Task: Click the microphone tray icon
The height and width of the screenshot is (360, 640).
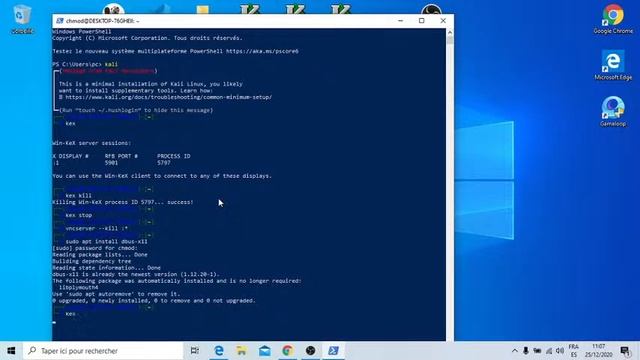Action: 526,351
